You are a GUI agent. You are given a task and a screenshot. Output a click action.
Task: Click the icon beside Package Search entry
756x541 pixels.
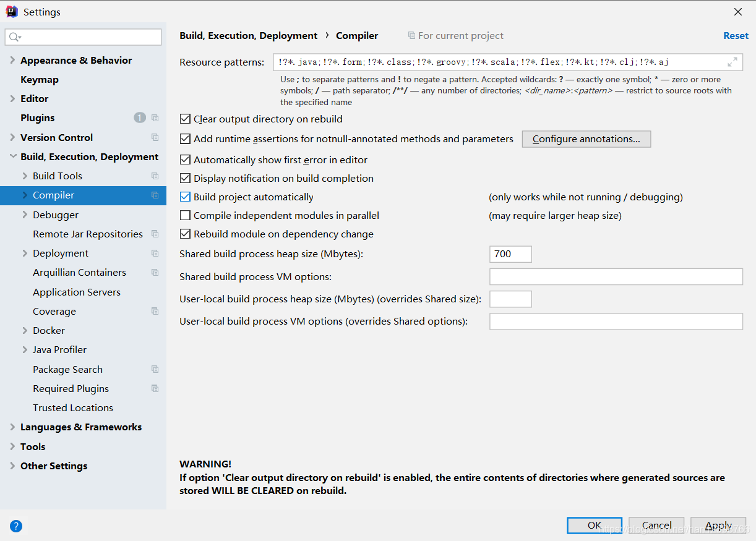click(154, 369)
